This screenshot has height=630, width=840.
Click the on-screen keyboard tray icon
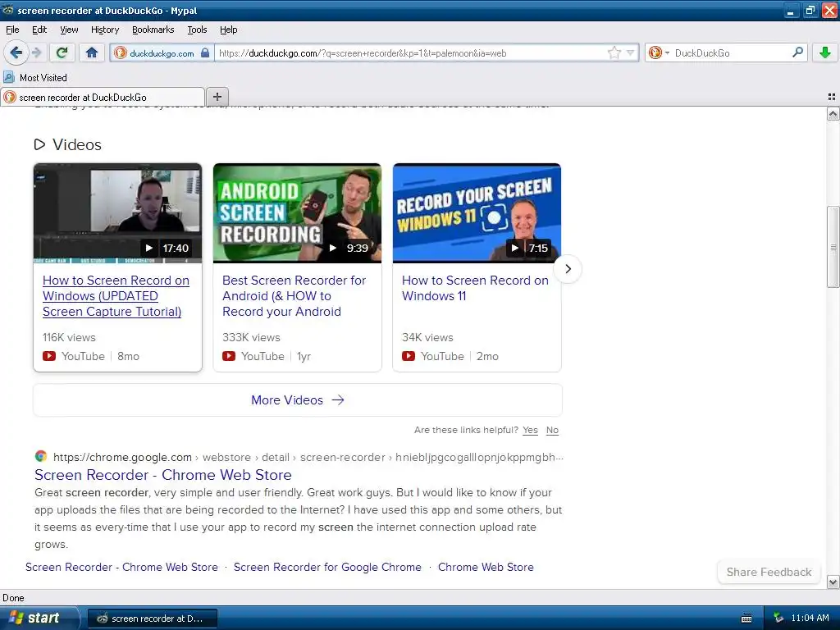[x=746, y=619]
